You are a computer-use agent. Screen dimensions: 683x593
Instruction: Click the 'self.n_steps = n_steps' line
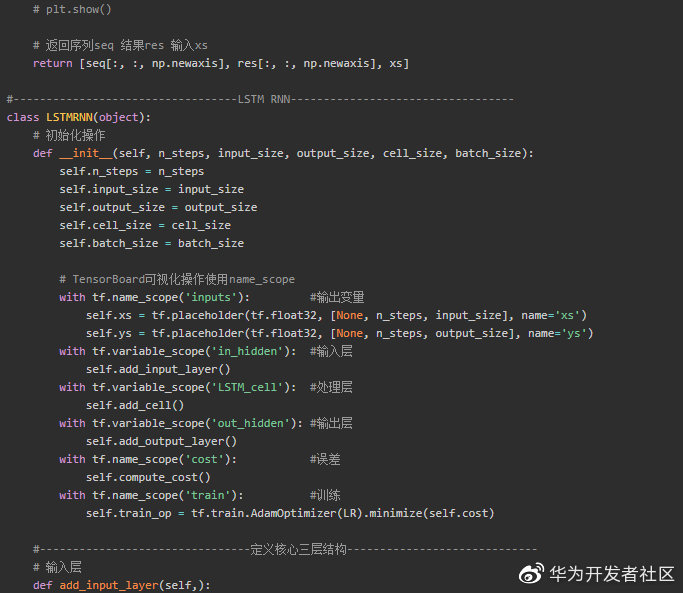click(132, 172)
